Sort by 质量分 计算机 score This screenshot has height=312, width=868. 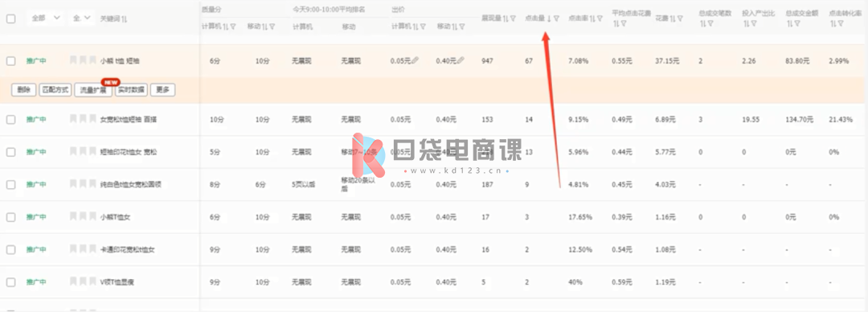click(x=225, y=27)
